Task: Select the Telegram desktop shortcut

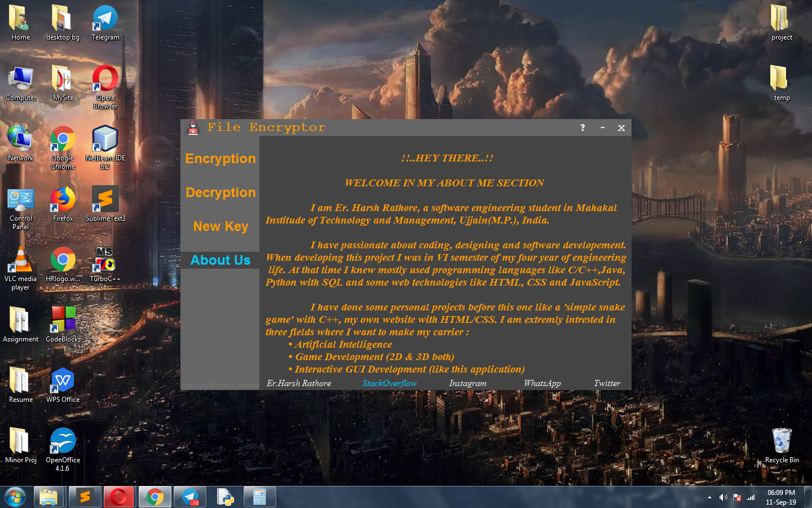Action: pos(105,23)
